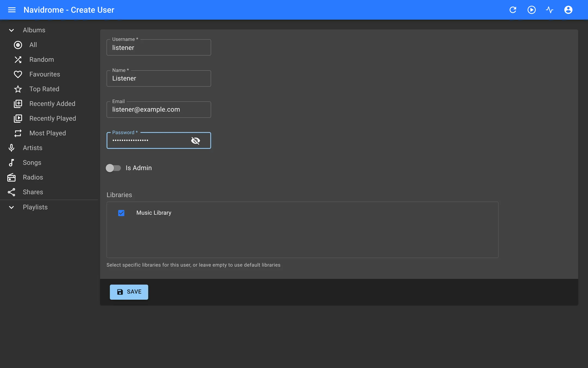Click the Random shuffle icon

click(x=18, y=60)
